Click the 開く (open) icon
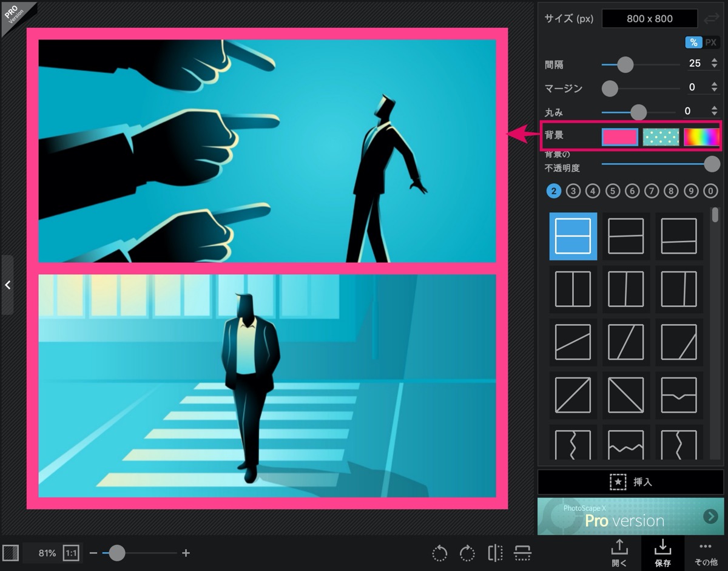 [619, 552]
